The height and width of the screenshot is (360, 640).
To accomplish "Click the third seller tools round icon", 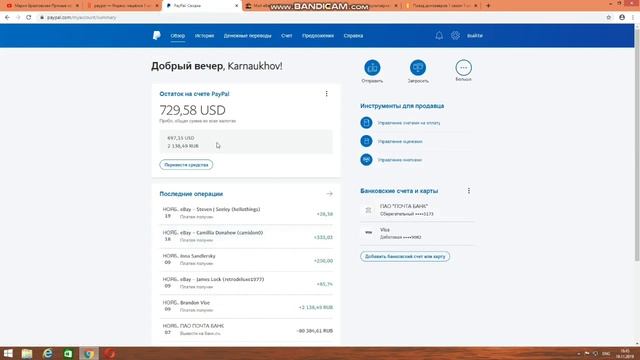I will pos(366,160).
